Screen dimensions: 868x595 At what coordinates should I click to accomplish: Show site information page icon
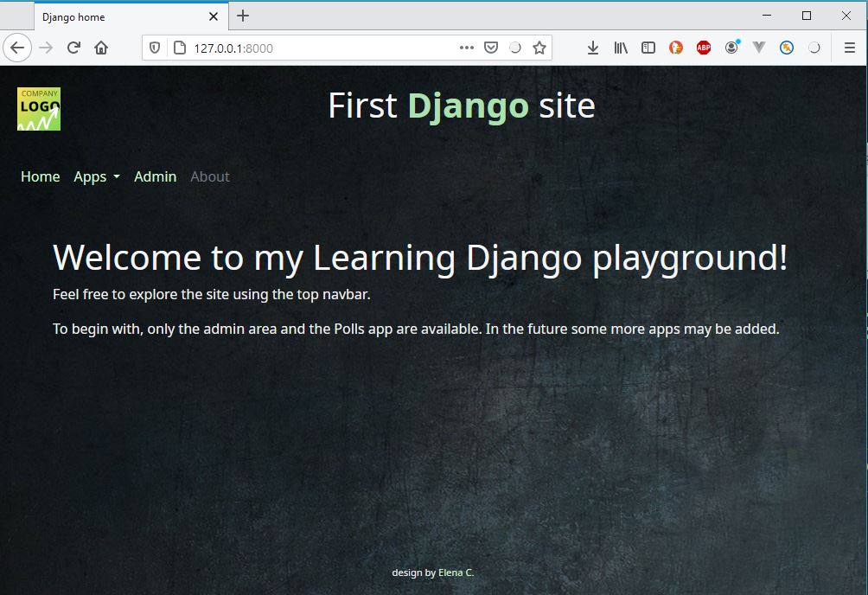point(180,48)
